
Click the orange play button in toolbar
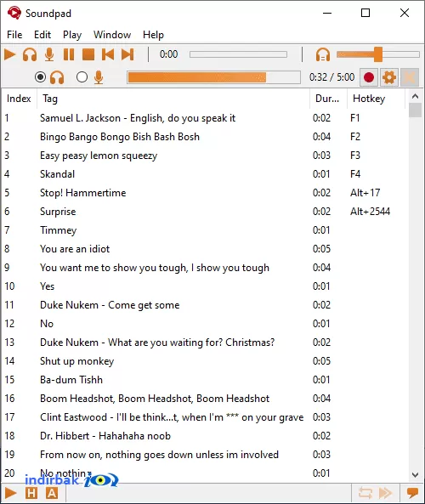pos(10,54)
